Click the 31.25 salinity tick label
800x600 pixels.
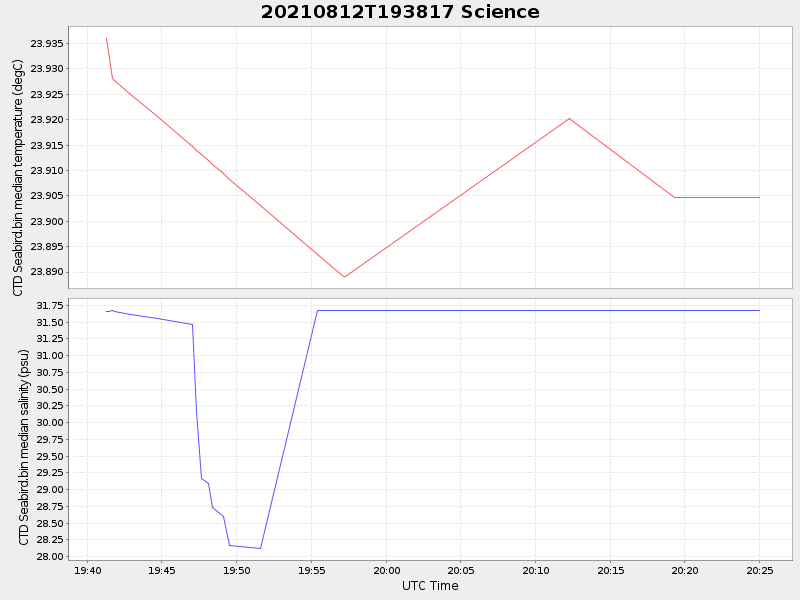50,339
